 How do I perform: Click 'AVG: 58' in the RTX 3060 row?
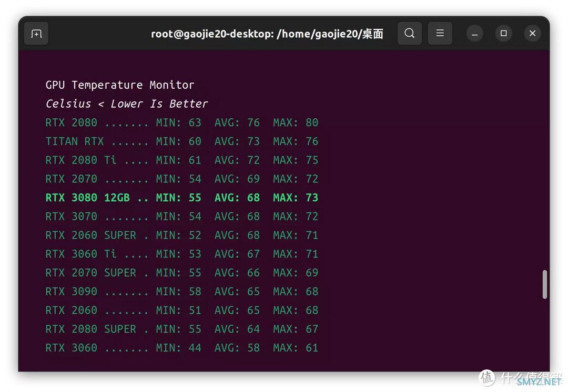(237, 348)
